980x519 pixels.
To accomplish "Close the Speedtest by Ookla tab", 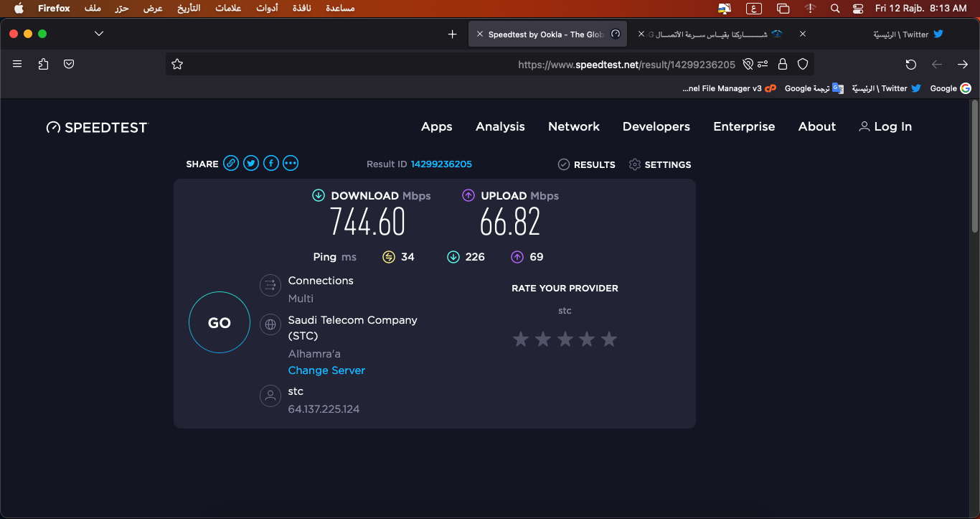I will (480, 34).
